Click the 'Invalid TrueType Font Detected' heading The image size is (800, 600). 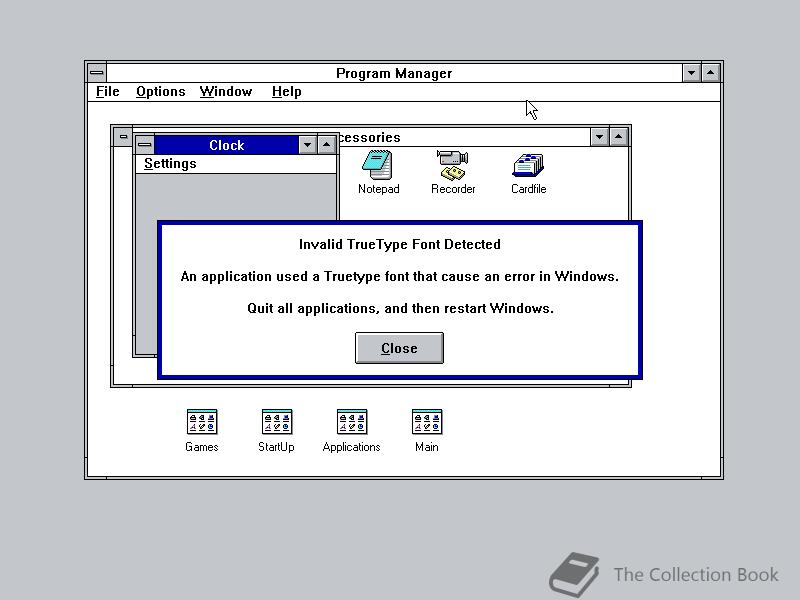coord(399,244)
